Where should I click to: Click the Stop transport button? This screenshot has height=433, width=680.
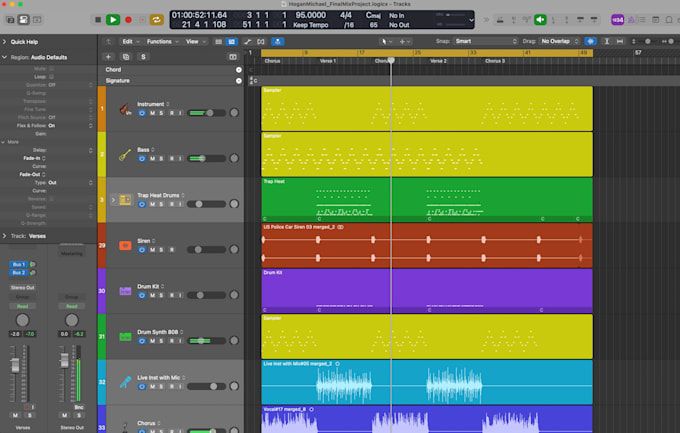98,20
